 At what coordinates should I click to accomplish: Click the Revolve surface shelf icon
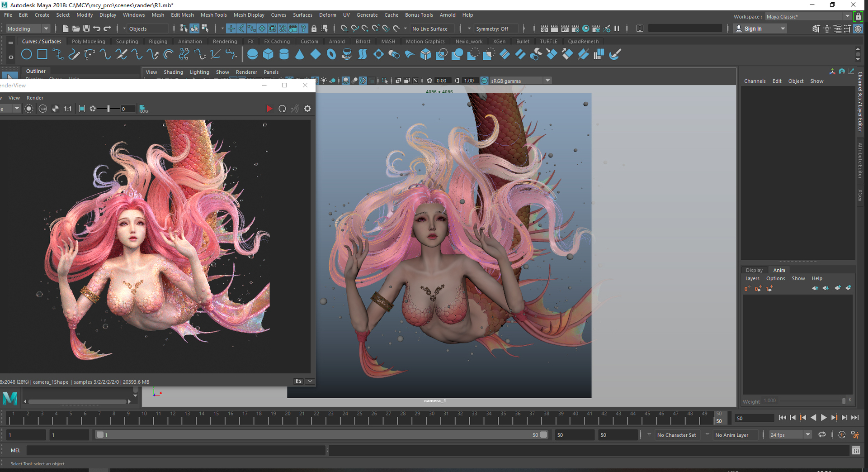click(347, 55)
